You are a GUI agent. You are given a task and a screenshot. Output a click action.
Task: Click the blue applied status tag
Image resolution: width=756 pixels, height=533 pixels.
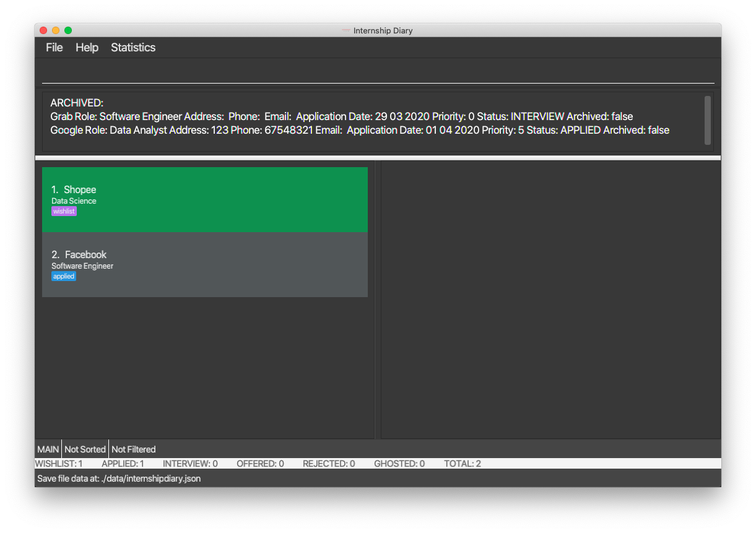[x=64, y=276]
